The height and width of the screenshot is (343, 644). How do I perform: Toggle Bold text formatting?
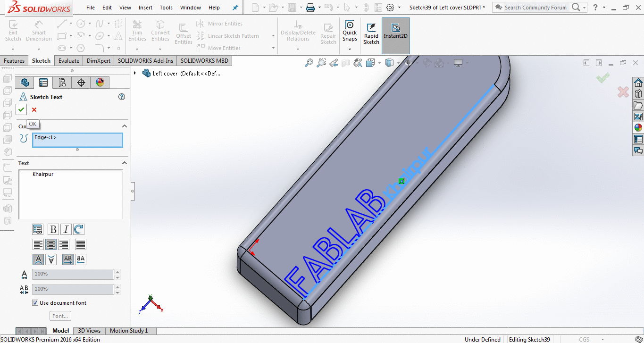(53, 230)
